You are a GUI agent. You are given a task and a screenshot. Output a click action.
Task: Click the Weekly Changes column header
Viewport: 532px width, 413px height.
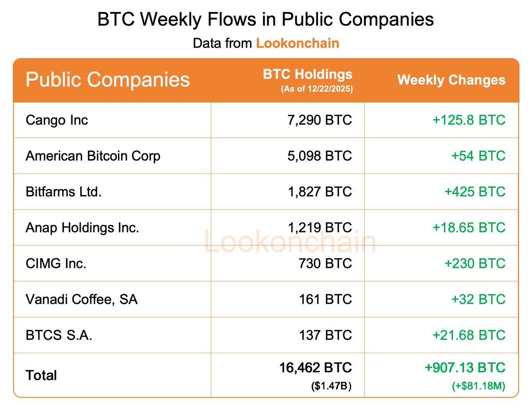(x=451, y=80)
